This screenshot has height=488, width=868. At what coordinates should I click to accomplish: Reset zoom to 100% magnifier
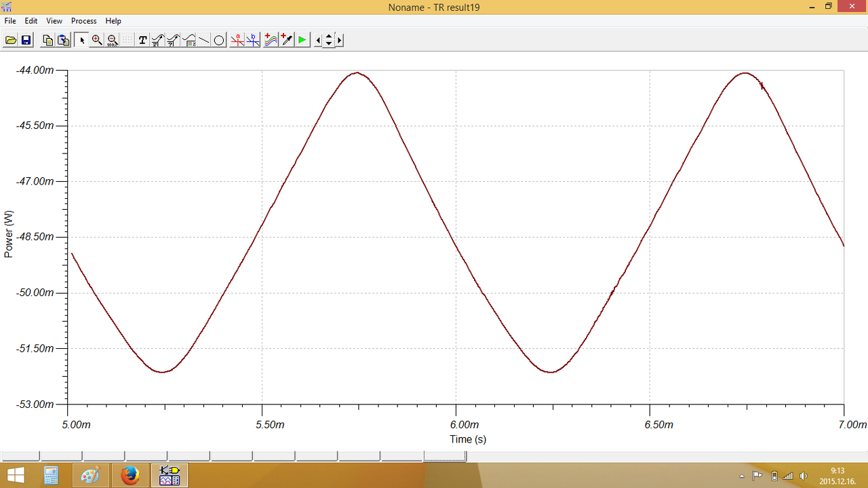pyautogui.click(x=113, y=40)
